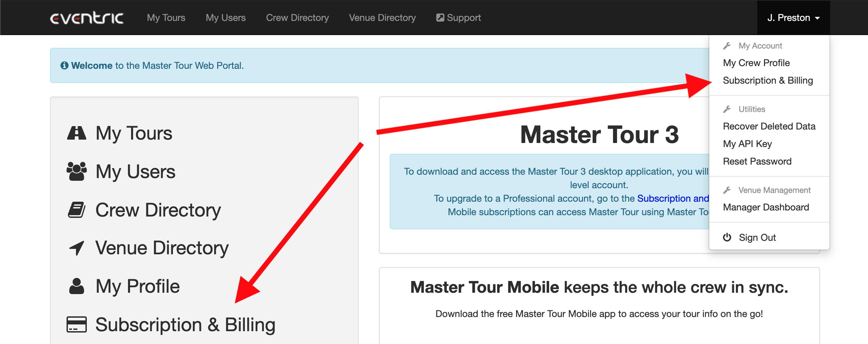Click the 'Welcome to the Master Tour Web Portal.' text
868x344 pixels.
[x=157, y=65]
